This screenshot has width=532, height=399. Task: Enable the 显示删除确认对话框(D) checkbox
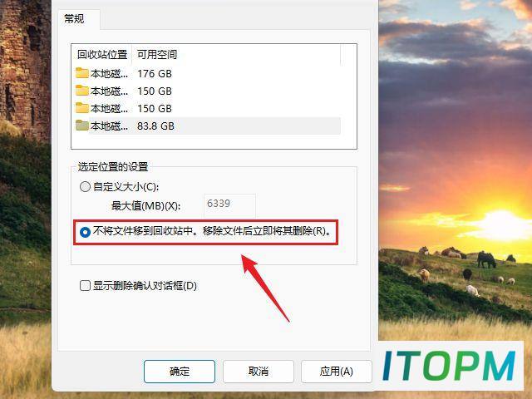coord(85,286)
